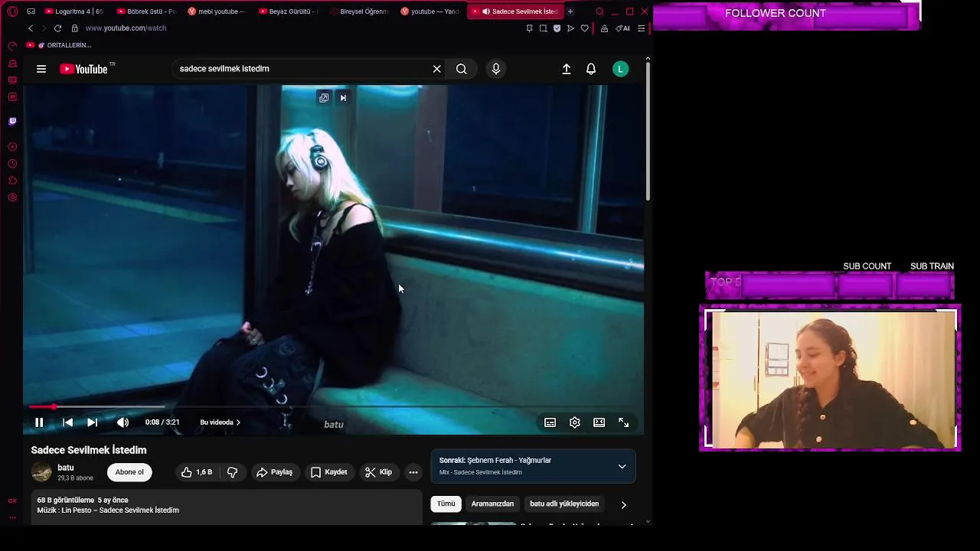Image resolution: width=980 pixels, height=551 pixels.
Task: Open video player settings gear
Action: 574,422
